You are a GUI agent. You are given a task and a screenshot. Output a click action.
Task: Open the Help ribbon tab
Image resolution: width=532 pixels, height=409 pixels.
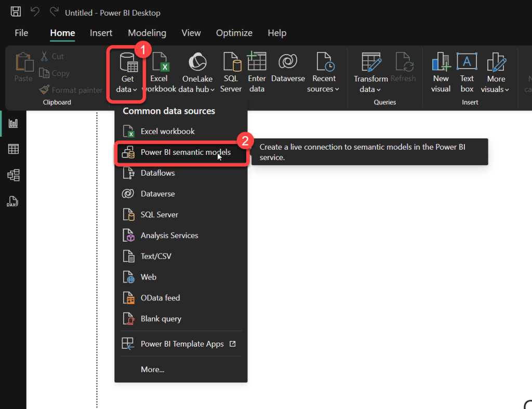277,33
